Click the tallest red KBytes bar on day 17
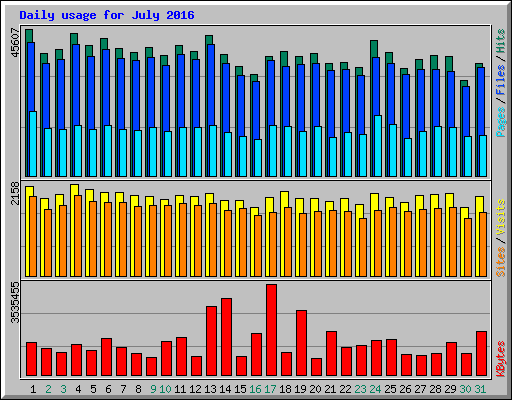Image resolution: width=512 pixels, height=400 pixels. tap(271, 330)
